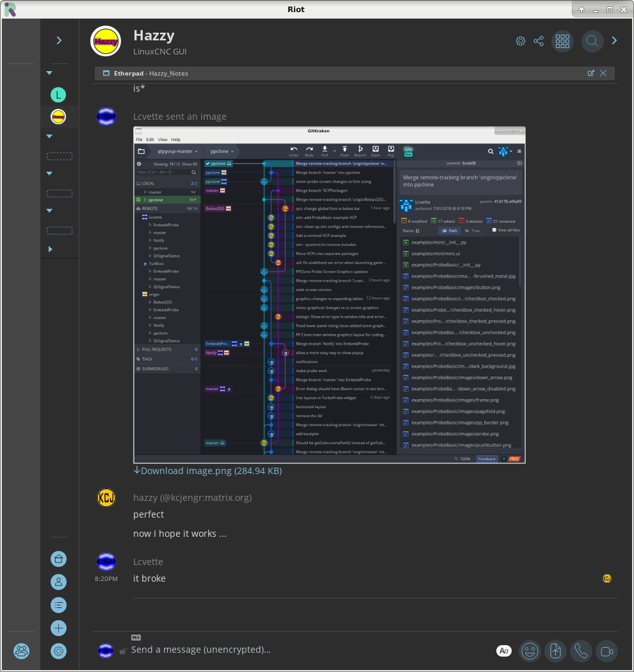The width and height of the screenshot is (634, 672).
Task: Click the keep-above arrow in the window title bar
Action: click(581, 10)
